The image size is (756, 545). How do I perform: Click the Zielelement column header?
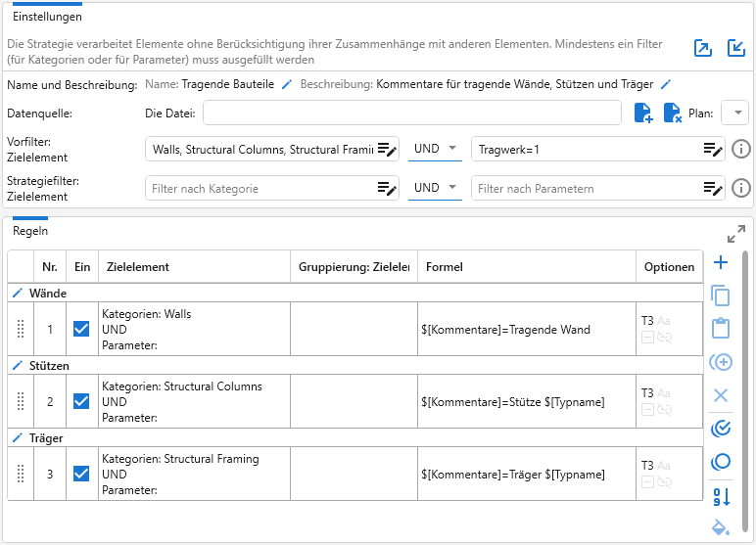(194, 267)
